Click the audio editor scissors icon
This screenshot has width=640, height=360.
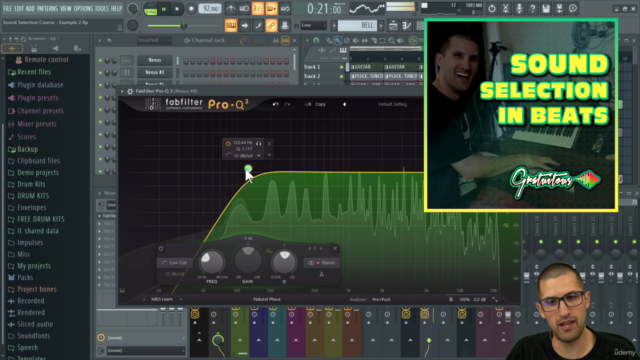(505, 8)
